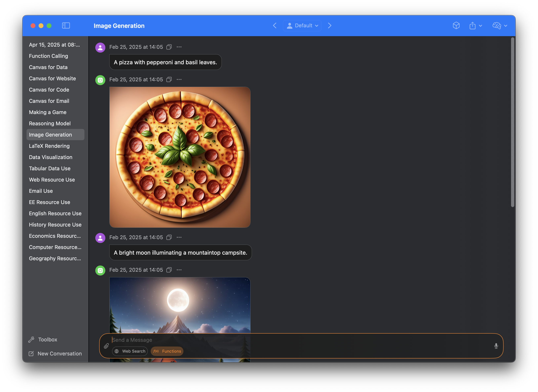This screenshot has height=392, width=538.
Task: Expand the share menu chevron
Action: click(481, 26)
